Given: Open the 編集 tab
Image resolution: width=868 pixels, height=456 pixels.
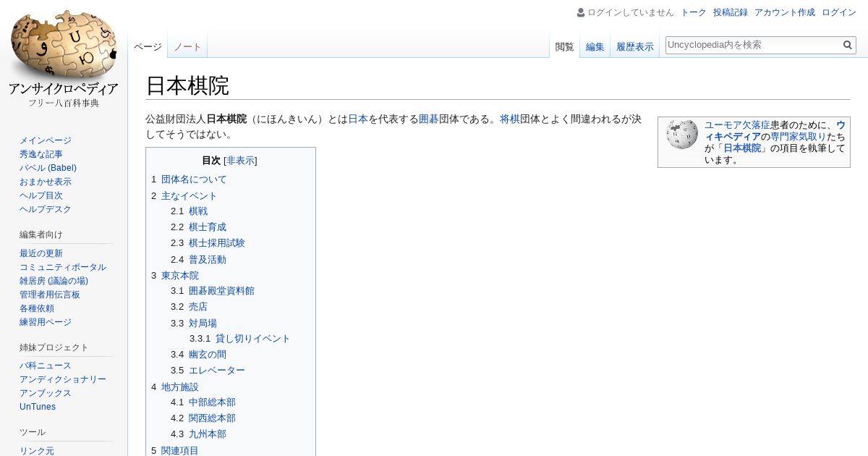Looking at the screenshot, I should (x=595, y=47).
